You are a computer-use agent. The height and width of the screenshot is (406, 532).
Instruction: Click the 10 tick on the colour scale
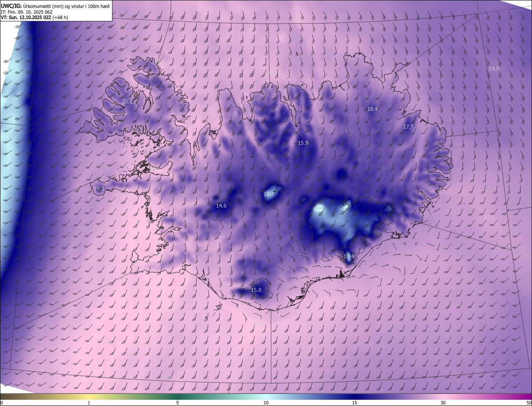pos(266,403)
